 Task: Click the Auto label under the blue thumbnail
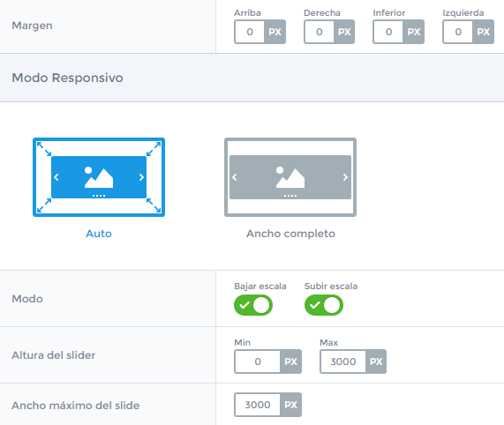99,234
